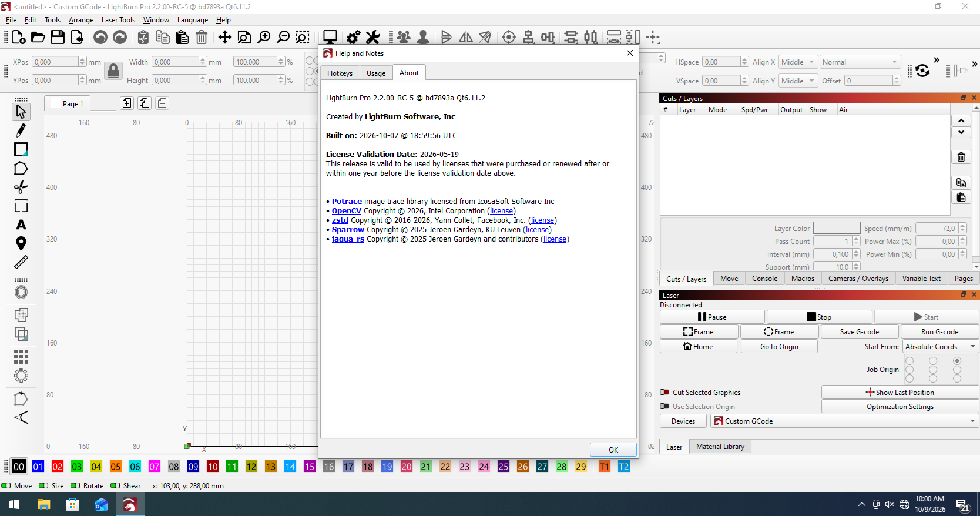Viewport: 980px width, 516px height.
Task: Toggle the Move indicator in status bar
Action: click(6, 485)
